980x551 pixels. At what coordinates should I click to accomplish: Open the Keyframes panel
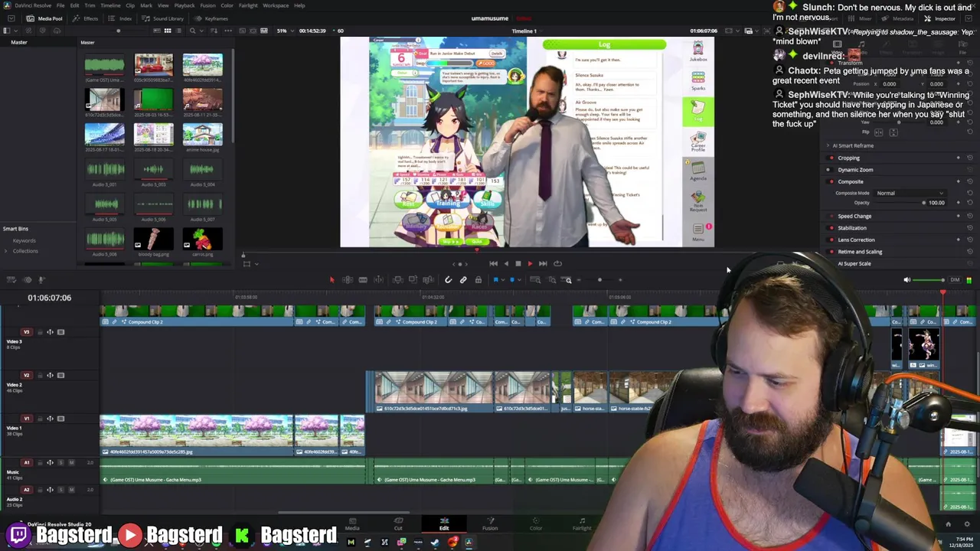tap(210, 18)
